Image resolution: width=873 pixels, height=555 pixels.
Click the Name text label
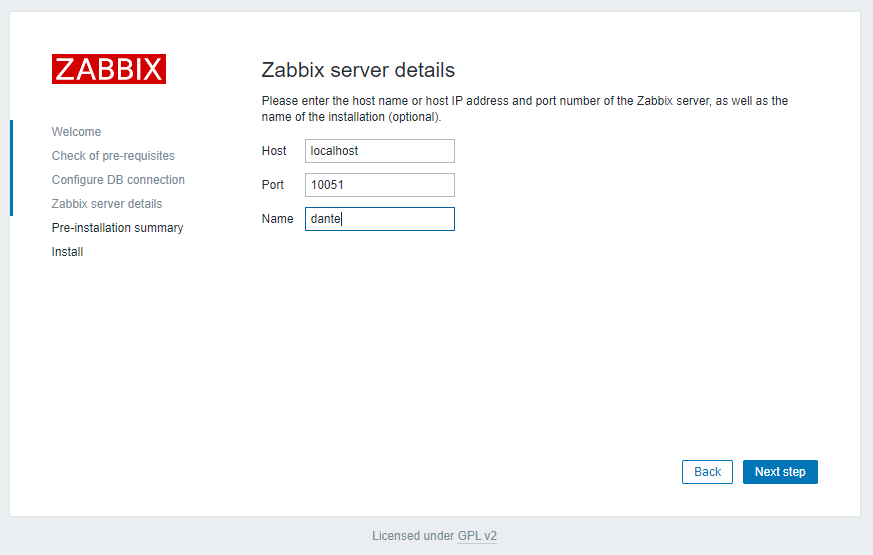coord(277,219)
